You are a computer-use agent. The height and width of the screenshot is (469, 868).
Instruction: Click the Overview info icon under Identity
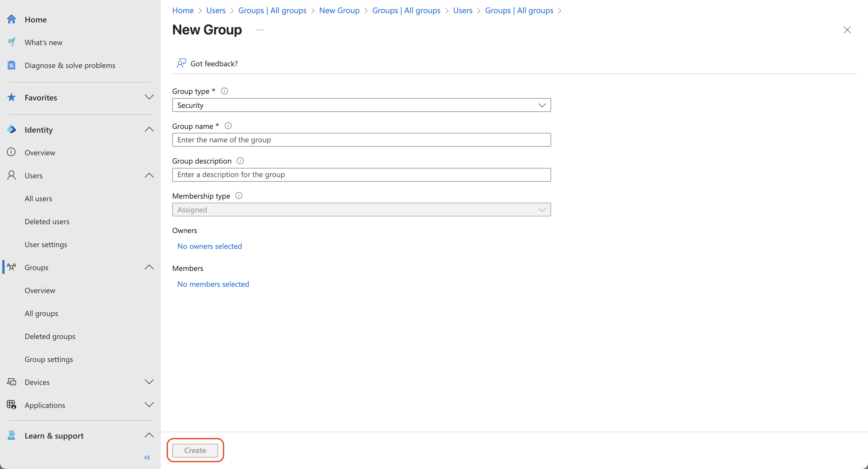pos(11,152)
